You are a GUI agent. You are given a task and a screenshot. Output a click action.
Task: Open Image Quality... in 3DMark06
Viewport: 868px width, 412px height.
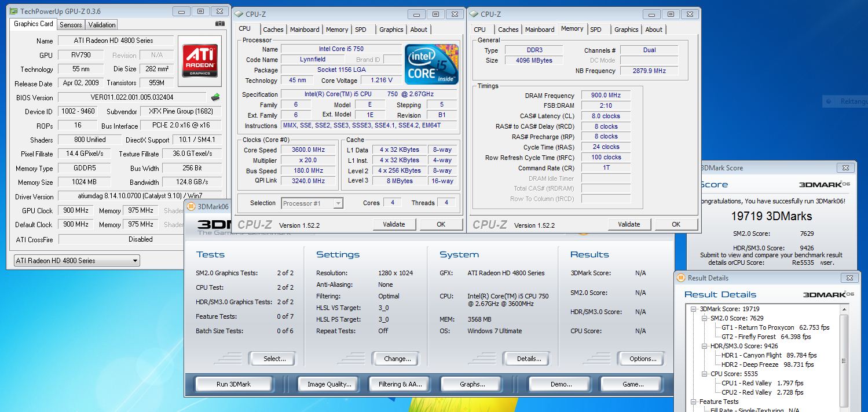point(329,384)
